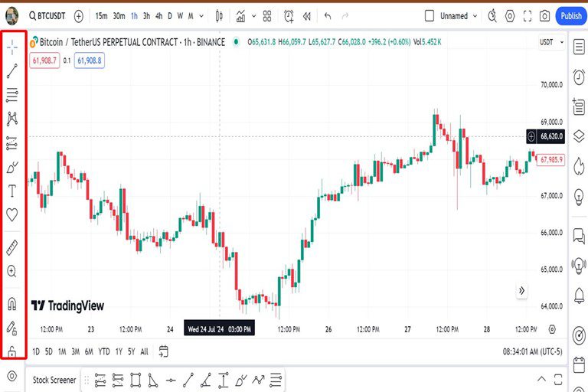Viewport: 588px width, 392px height.
Task: Open timezone menu 08:34:01 AM (UTC-5)
Action: [x=533, y=351]
